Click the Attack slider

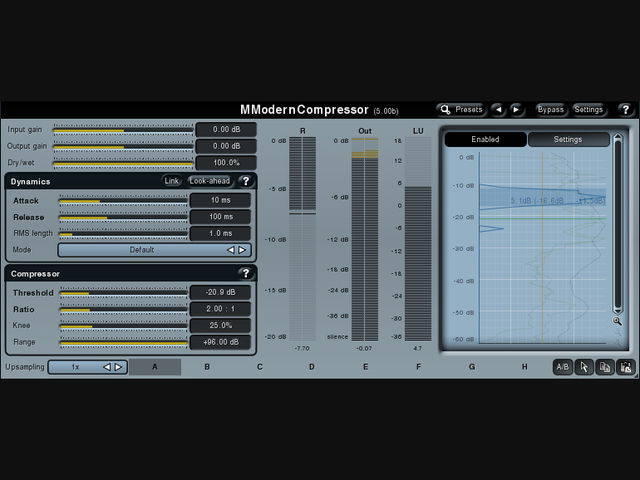tap(123, 201)
